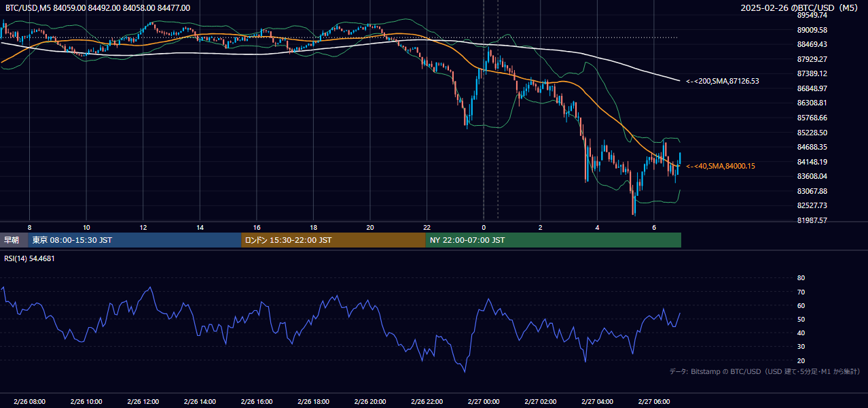Click the RSI(14) 54.4681 indicator label

(30, 258)
